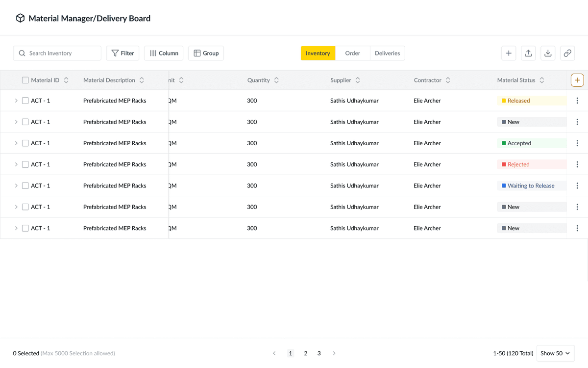This screenshot has width=588, height=368.
Task: Click the orange add column plus icon
Action: 577,79
